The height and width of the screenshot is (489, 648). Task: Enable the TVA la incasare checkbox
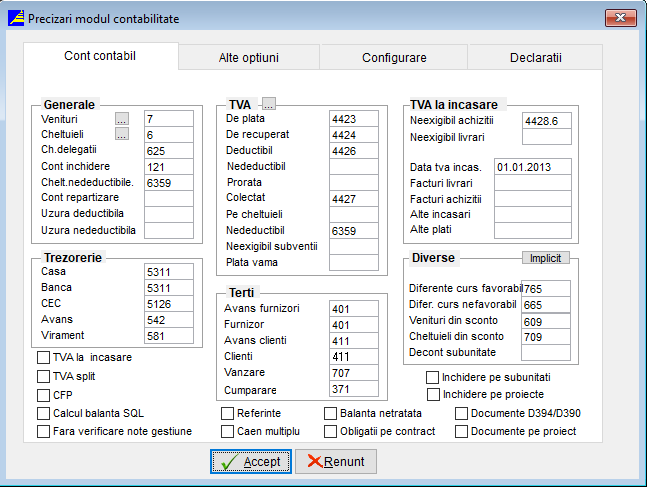pos(43,357)
